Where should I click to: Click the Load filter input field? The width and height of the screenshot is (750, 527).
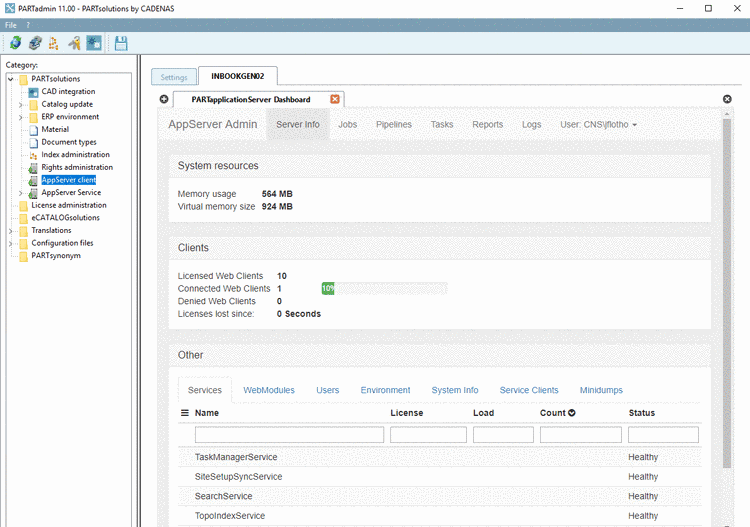[x=503, y=435]
